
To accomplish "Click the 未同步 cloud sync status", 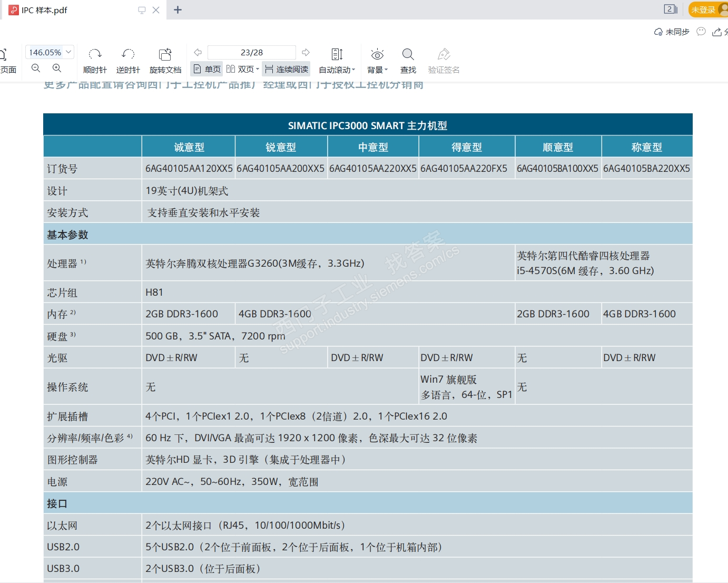I will [x=672, y=32].
